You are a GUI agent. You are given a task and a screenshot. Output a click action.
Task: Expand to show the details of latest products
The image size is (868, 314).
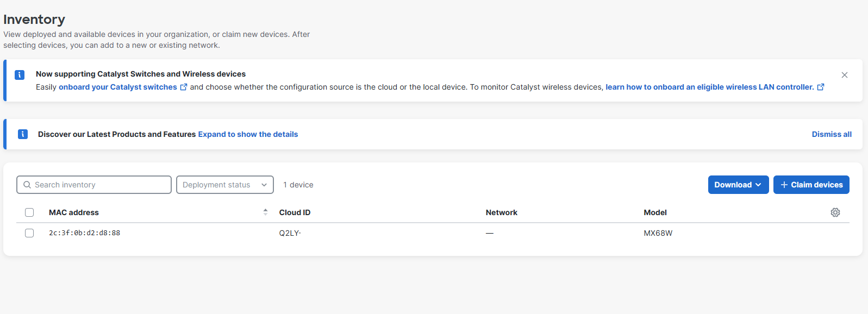click(x=248, y=134)
